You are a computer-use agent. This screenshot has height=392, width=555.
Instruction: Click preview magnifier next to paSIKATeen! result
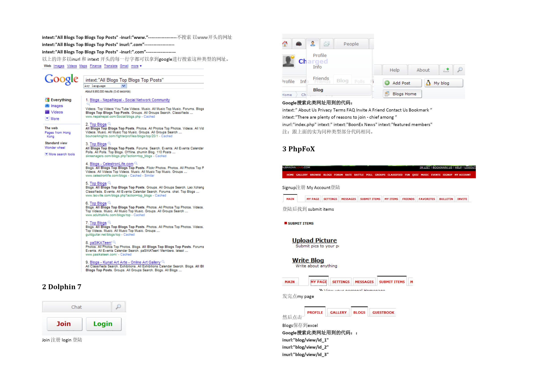coord(114,242)
